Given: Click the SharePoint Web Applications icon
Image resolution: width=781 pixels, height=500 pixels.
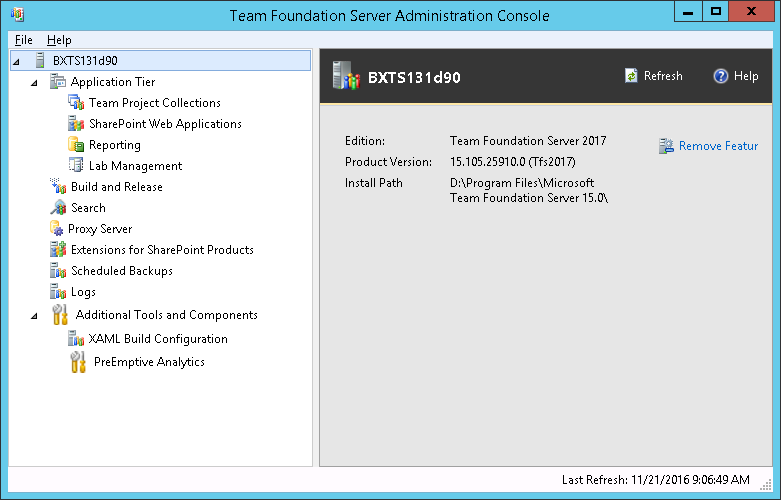Looking at the screenshot, I should [76, 124].
